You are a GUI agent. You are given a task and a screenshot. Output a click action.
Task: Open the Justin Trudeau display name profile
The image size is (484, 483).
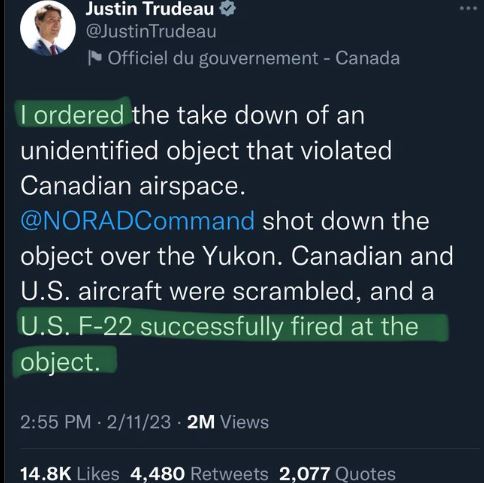click(x=149, y=9)
